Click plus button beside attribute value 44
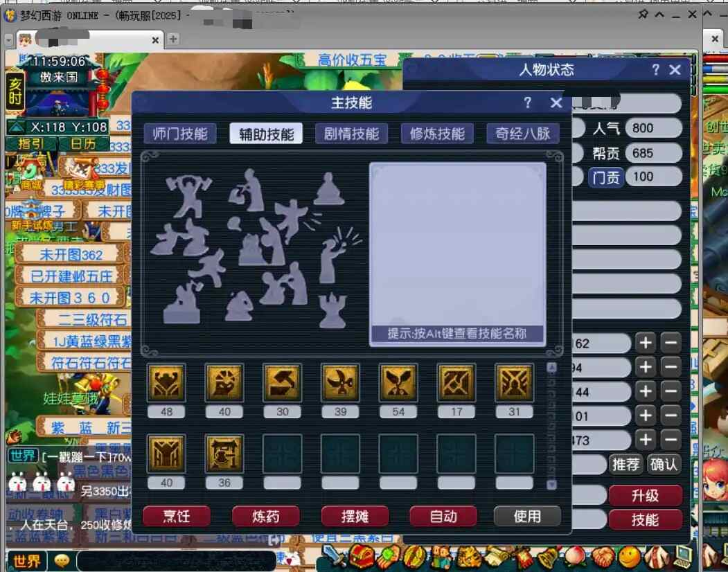This screenshot has width=728, height=572. tap(646, 391)
